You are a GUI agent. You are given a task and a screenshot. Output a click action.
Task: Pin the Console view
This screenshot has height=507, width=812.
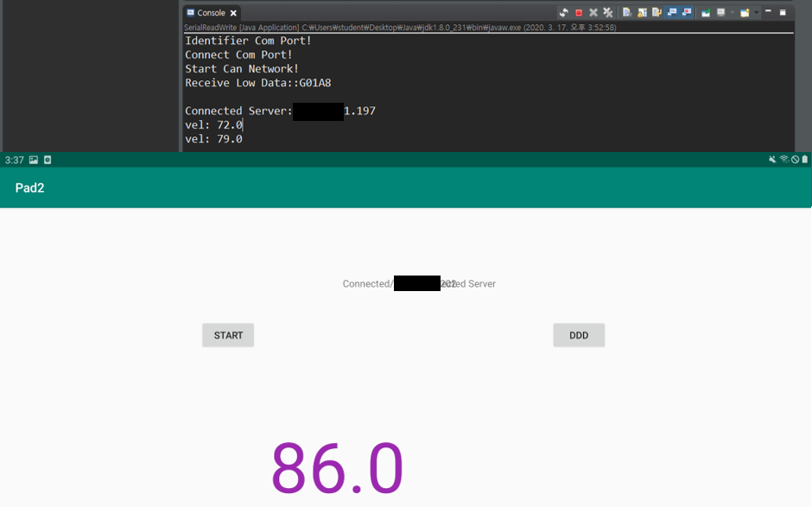pyautogui.click(x=706, y=12)
